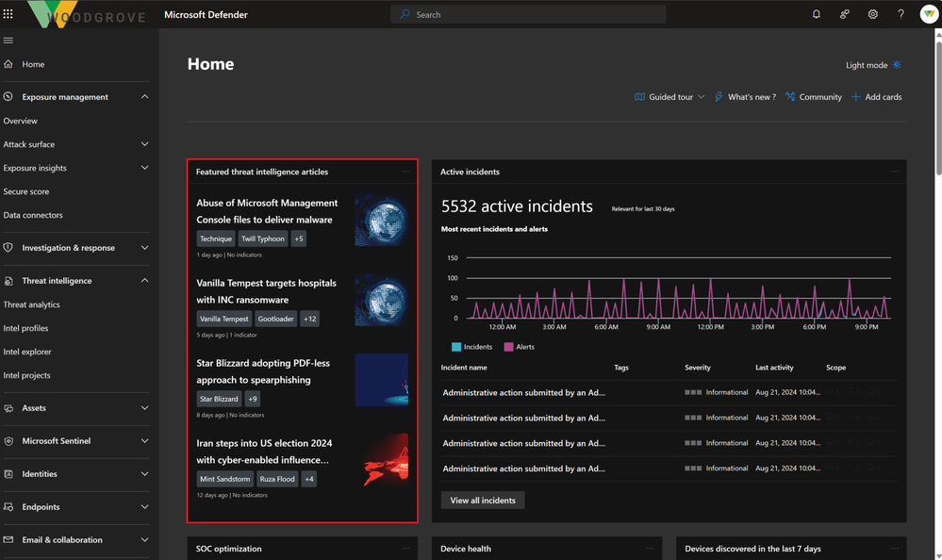Viewport: 942px width, 560px height.
Task: Click the feedback people icon in header
Action: point(845,14)
